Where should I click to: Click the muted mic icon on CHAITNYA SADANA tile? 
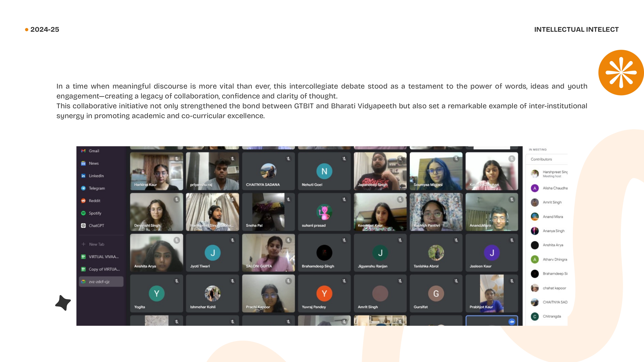click(x=289, y=159)
